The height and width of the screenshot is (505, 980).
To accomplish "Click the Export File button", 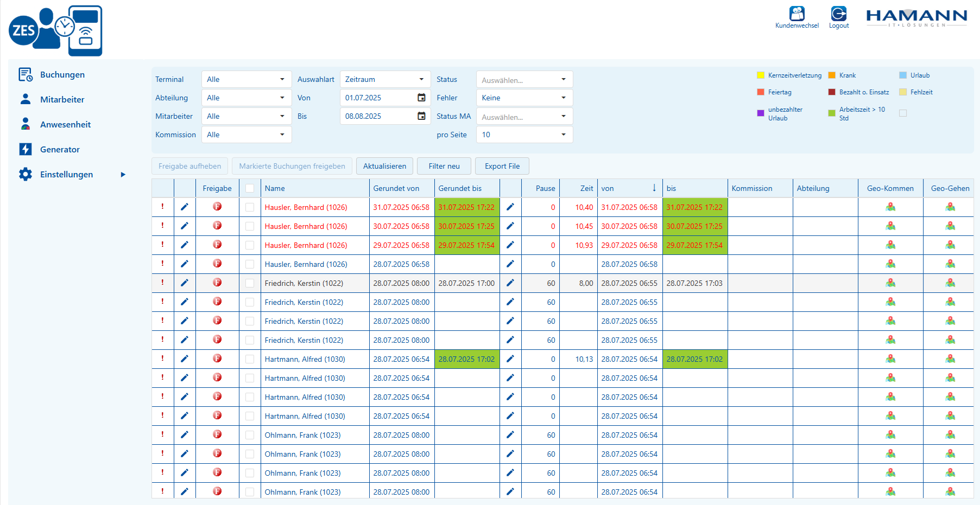I will point(502,166).
